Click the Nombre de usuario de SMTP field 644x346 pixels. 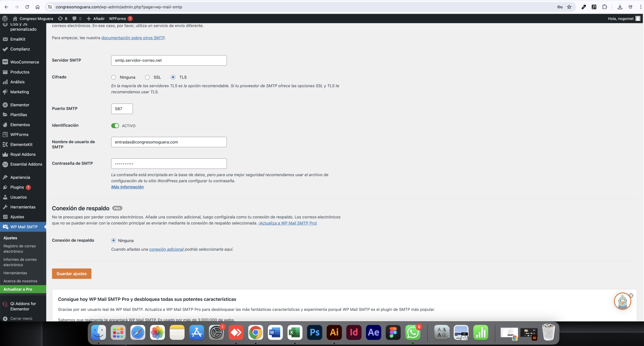[169, 142]
